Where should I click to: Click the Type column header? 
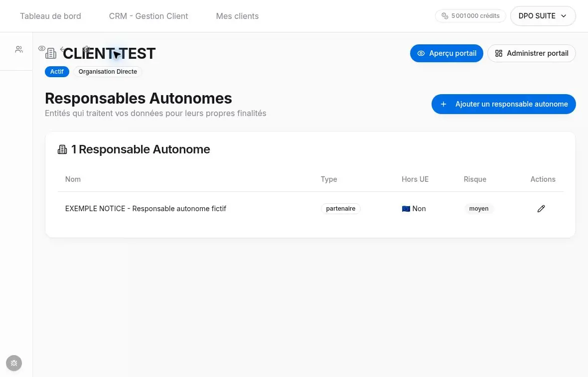(x=329, y=179)
